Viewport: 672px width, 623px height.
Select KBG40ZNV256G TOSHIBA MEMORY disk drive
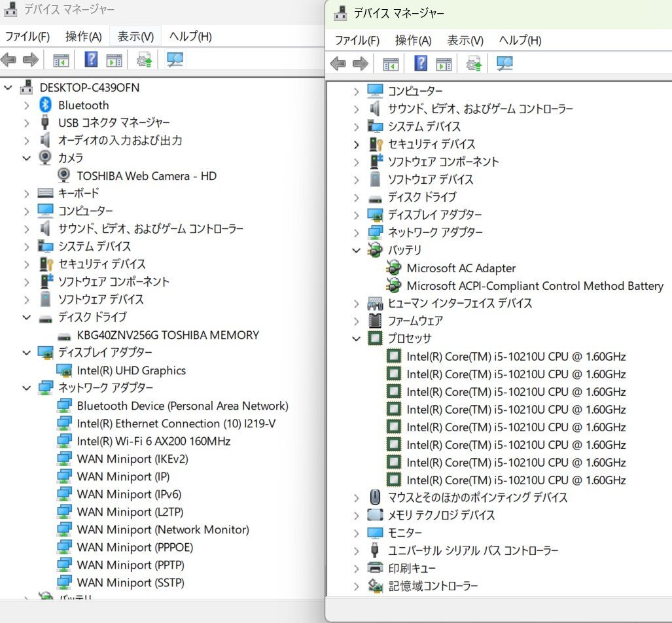168,334
